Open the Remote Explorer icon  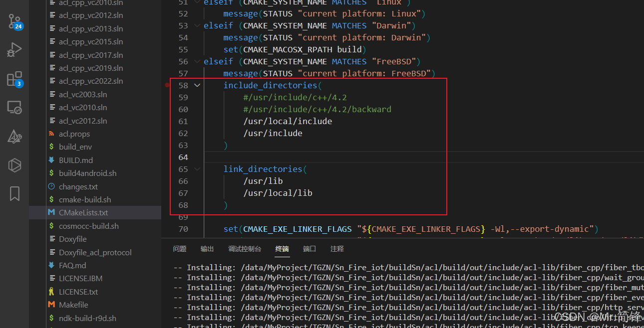[13, 107]
